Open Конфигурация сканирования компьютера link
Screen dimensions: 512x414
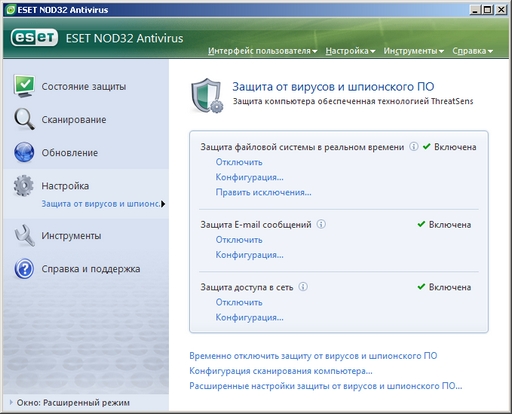(281, 371)
